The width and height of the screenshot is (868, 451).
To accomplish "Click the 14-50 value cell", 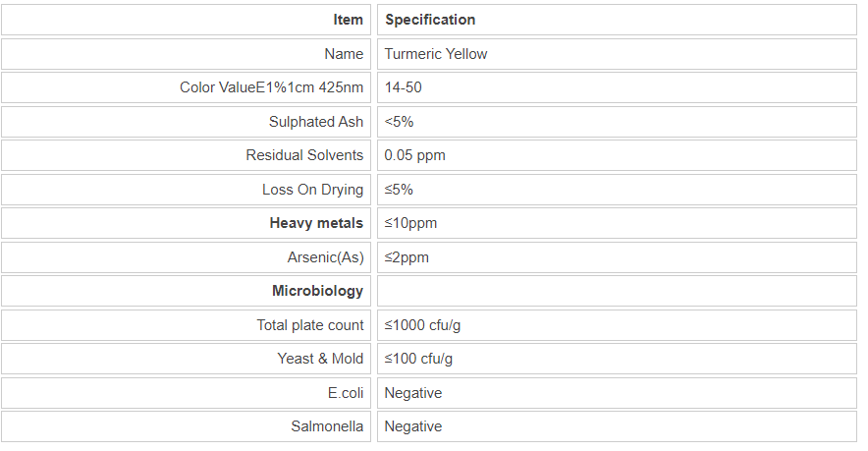I will click(x=404, y=87).
